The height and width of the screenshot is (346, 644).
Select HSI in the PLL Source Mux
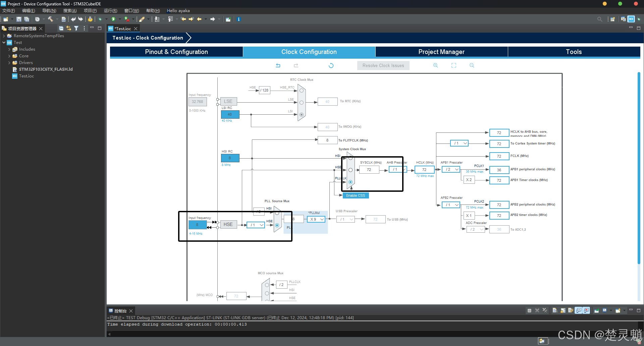pyautogui.click(x=277, y=213)
